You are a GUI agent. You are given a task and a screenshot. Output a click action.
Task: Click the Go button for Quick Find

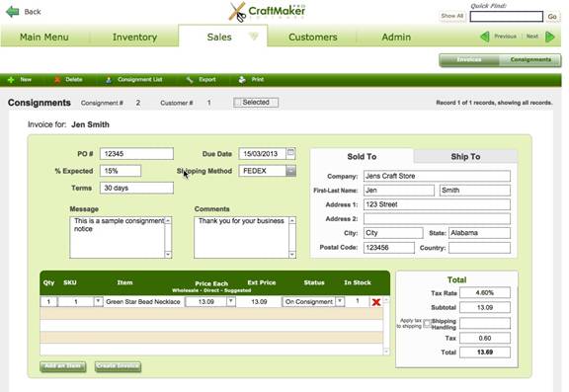(x=552, y=17)
